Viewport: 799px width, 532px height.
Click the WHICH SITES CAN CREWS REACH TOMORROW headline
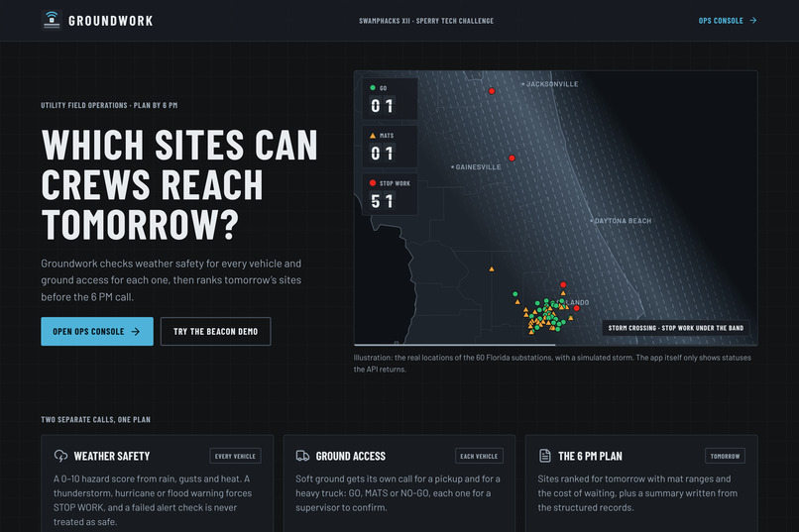(x=179, y=185)
